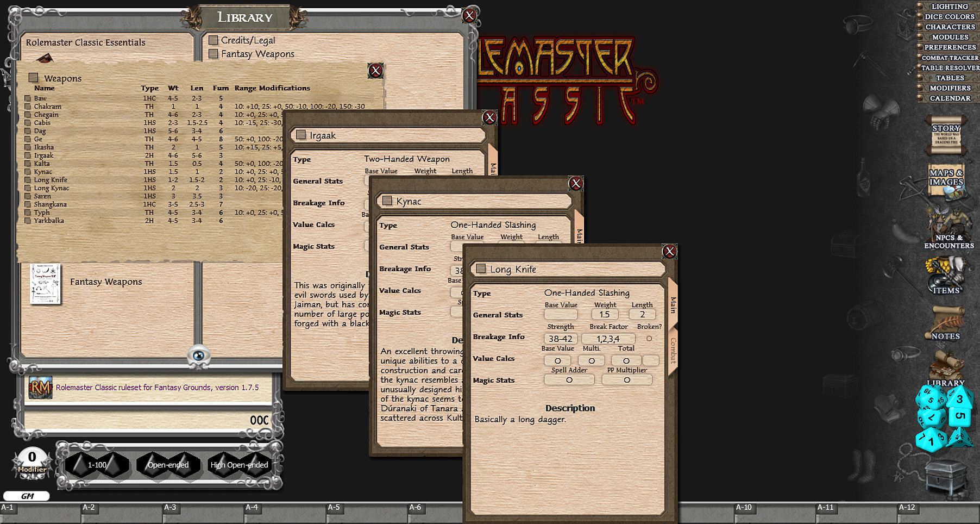This screenshot has width=980, height=524.
Task: Click the High Open-ended dice button
Action: click(x=239, y=465)
